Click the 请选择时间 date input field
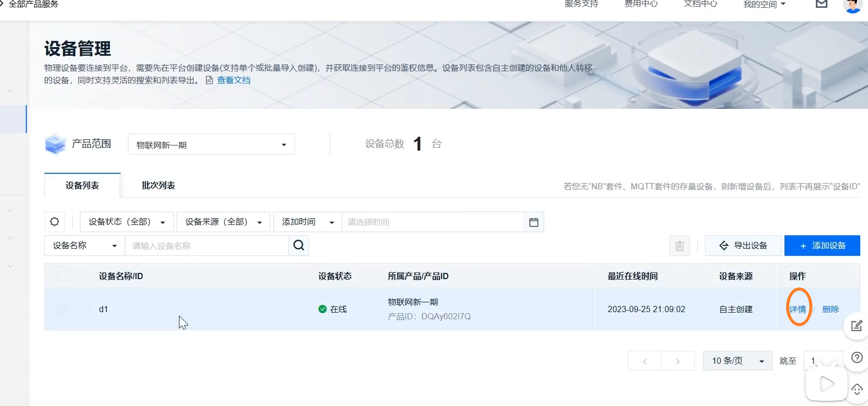The width and height of the screenshot is (868, 406). pos(433,222)
